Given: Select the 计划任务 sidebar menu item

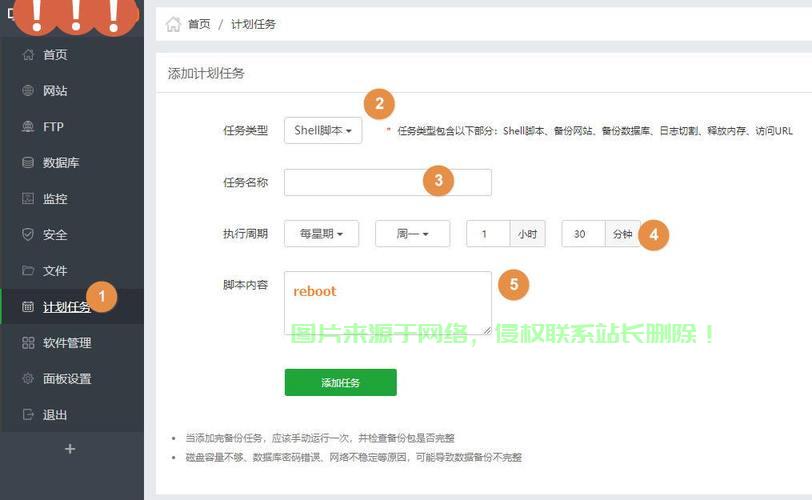Looking at the screenshot, I should click(72, 306).
